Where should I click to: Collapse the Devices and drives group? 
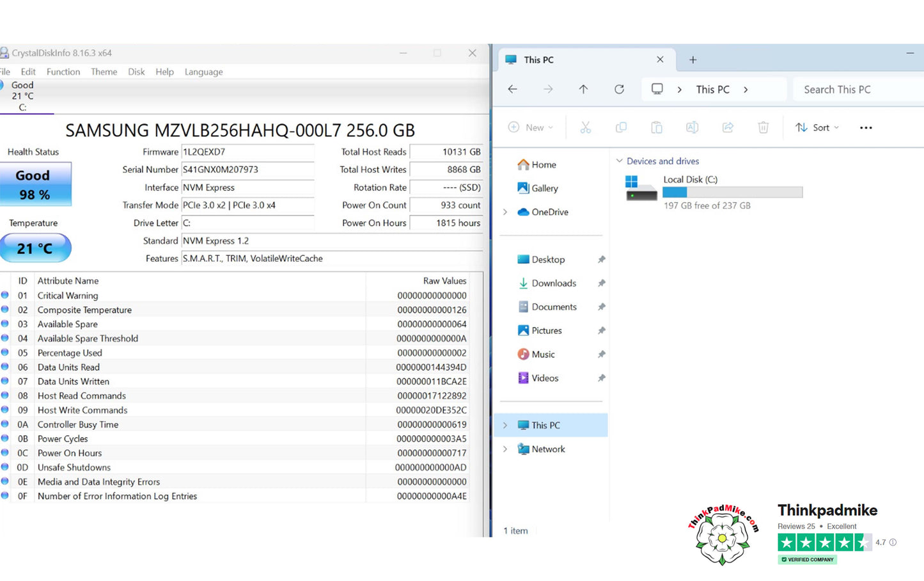click(x=619, y=161)
